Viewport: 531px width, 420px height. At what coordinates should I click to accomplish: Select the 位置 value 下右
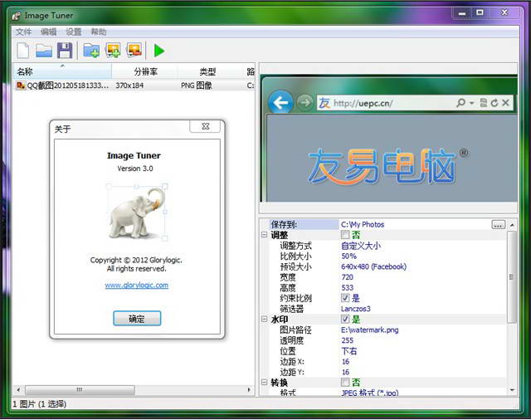point(349,351)
